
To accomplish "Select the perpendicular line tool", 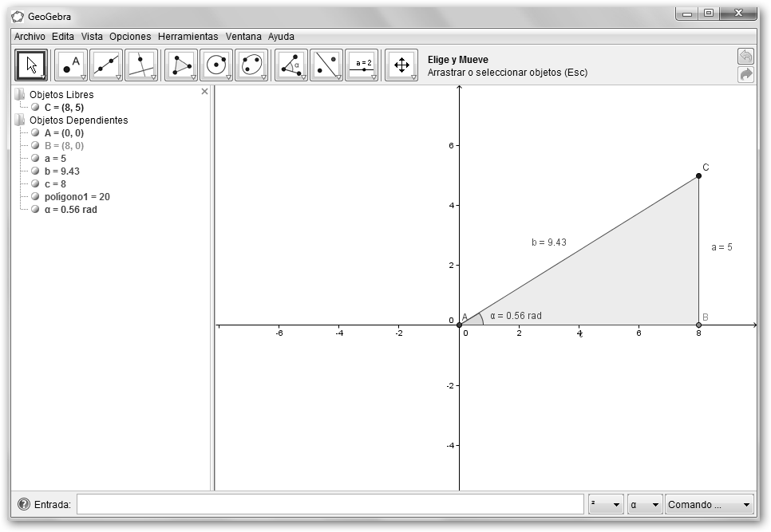I will [140, 65].
